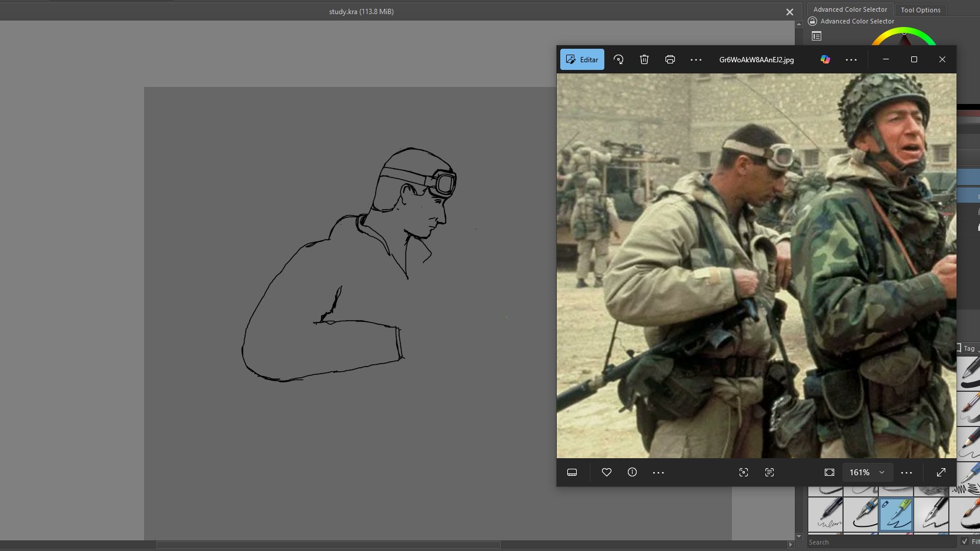The height and width of the screenshot is (551, 980).
Task: Toggle the Filter checkbox in brush presets
Action: point(965,542)
